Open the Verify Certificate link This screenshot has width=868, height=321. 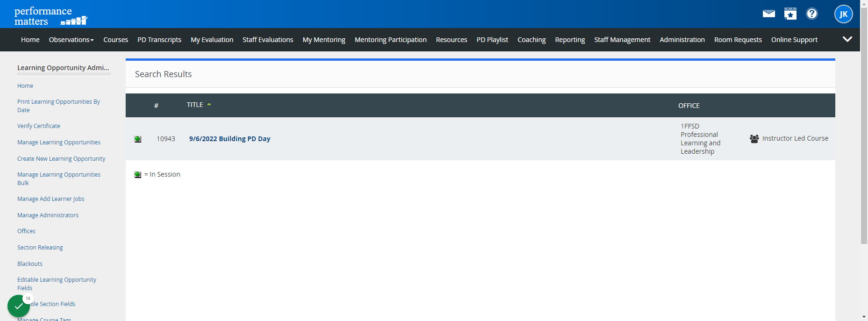39,126
